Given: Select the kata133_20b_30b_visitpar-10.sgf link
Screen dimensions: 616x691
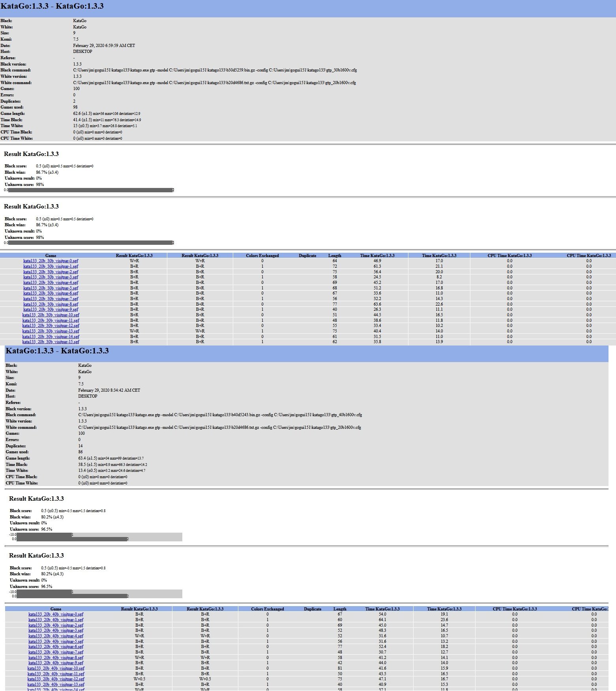Looking at the screenshot, I should [51, 315].
